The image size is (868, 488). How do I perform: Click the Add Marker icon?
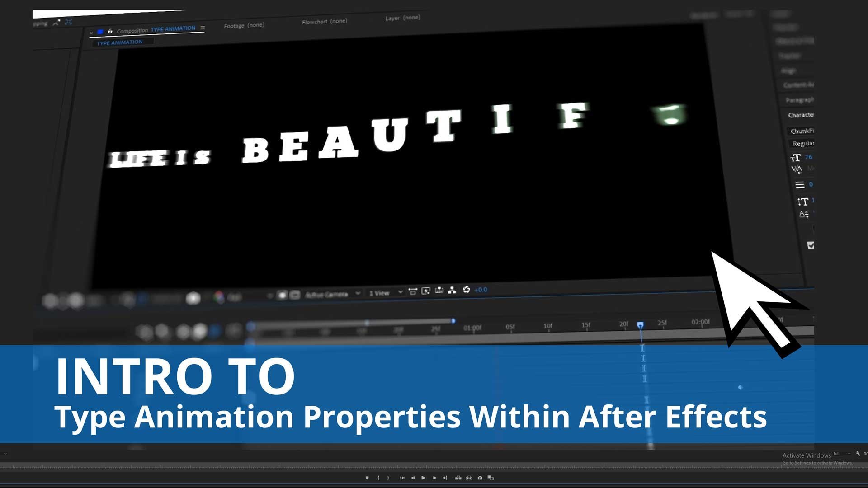(x=367, y=478)
